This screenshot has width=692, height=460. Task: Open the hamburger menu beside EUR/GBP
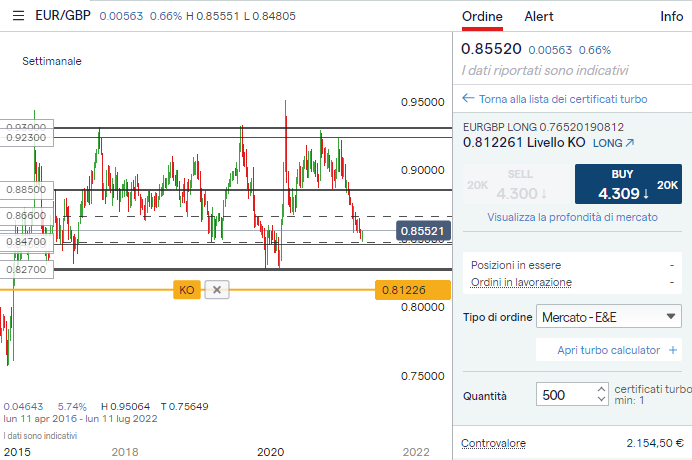tap(17, 16)
